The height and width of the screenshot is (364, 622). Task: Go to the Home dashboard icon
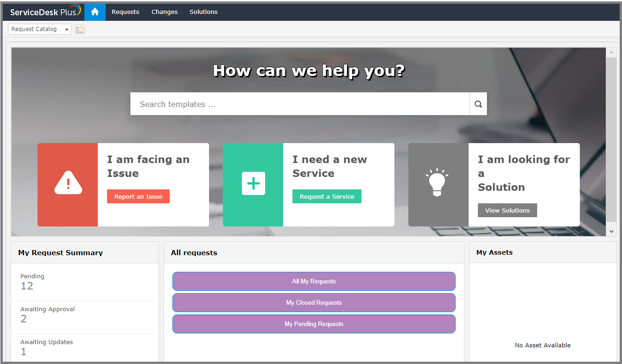pos(95,12)
